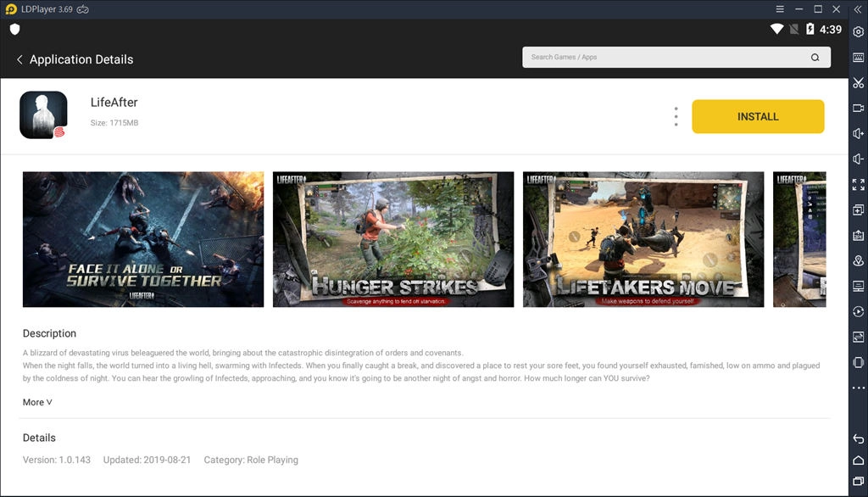Screen dimensions: 868x497
Task: Open keyboard mapping from the sidebar
Action: [858, 58]
